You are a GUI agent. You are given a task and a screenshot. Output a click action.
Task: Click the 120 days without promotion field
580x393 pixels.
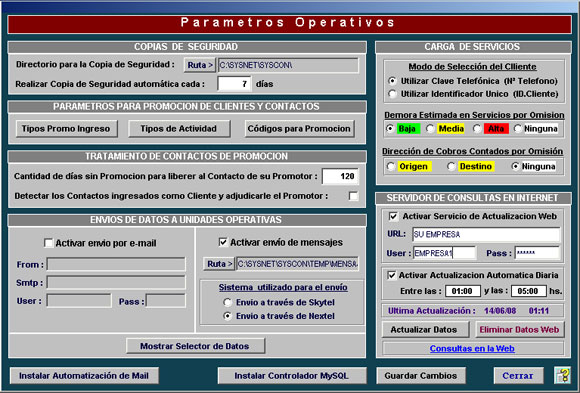(340, 176)
